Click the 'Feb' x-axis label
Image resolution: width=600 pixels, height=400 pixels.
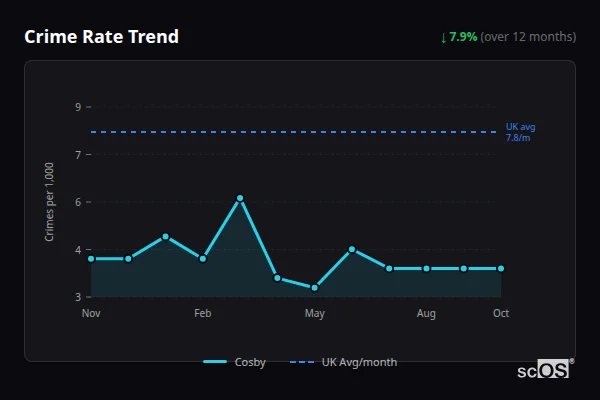[x=203, y=313]
